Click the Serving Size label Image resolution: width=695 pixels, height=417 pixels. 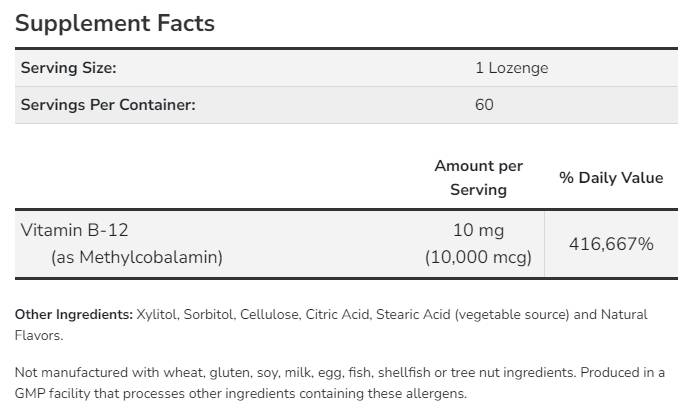tap(69, 68)
